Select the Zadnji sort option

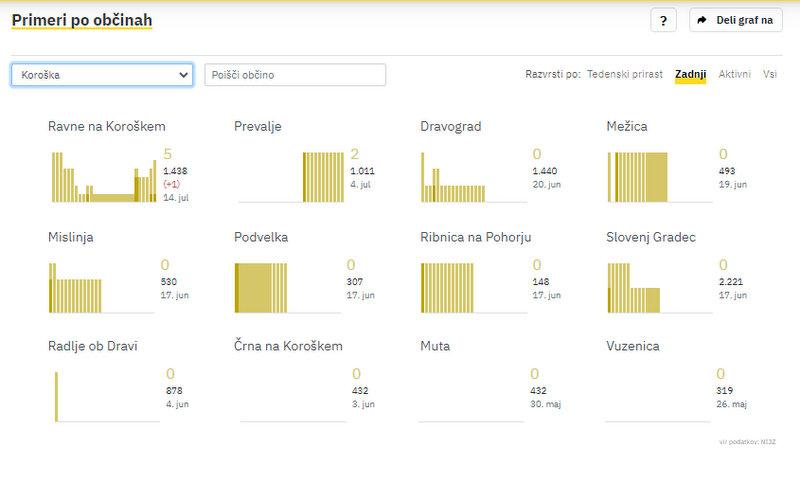690,75
